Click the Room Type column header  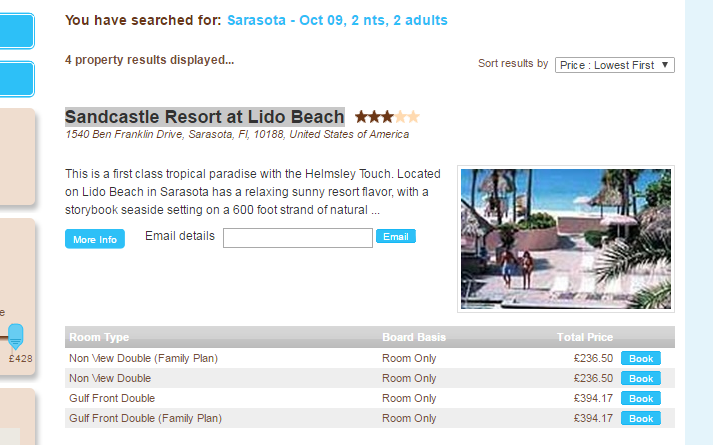tap(99, 337)
